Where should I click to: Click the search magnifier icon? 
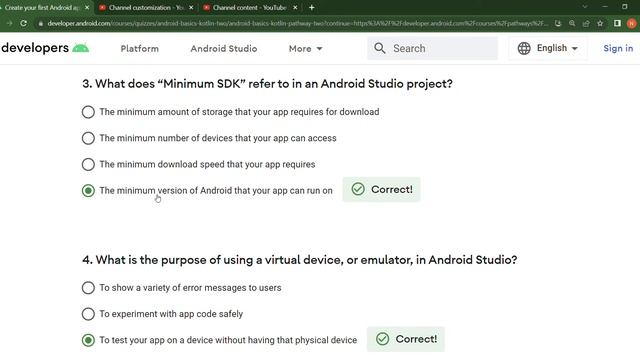tap(380, 48)
